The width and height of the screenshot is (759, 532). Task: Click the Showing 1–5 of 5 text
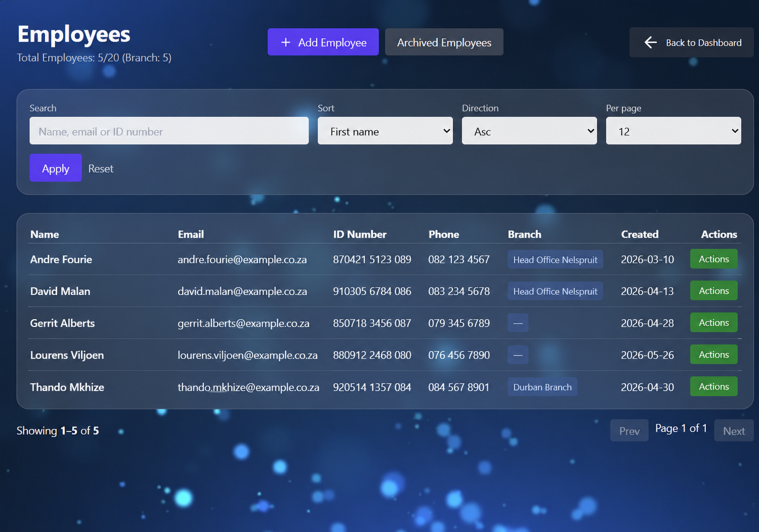58,431
